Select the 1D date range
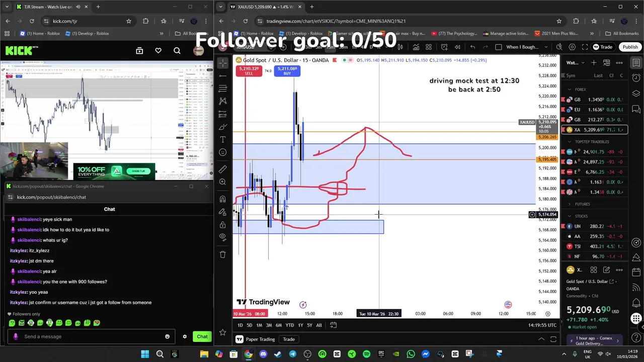Image resolution: width=644 pixels, height=362 pixels. pyautogui.click(x=240, y=325)
